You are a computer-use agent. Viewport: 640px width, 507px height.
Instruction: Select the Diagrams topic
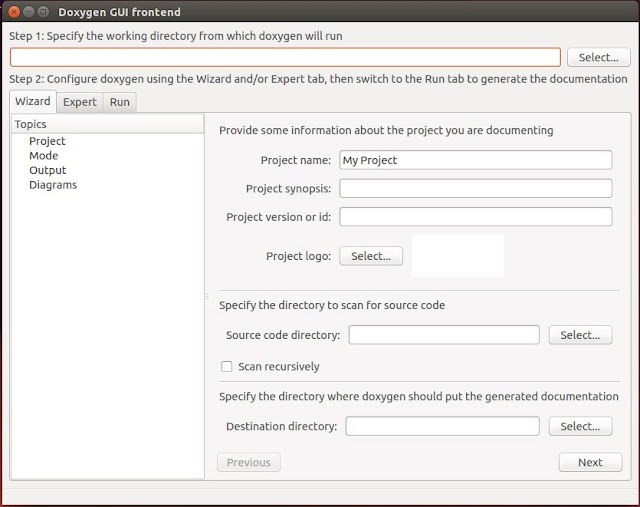[53, 185]
